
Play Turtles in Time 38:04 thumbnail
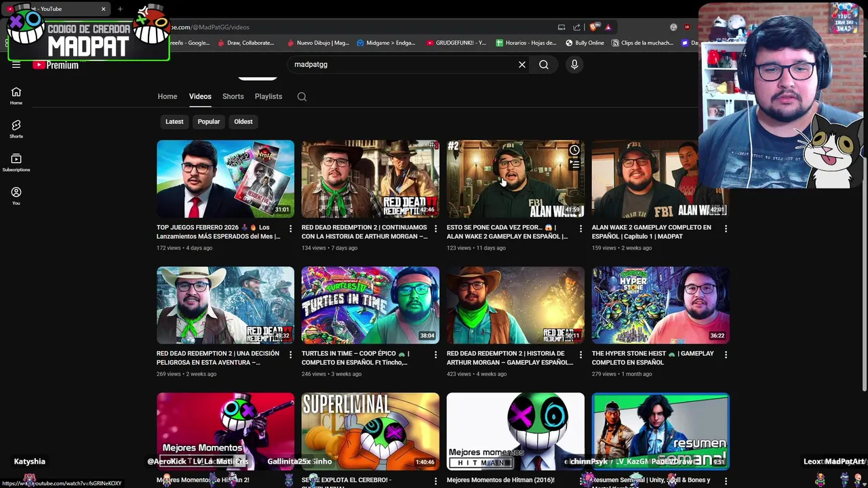pyautogui.click(x=370, y=305)
